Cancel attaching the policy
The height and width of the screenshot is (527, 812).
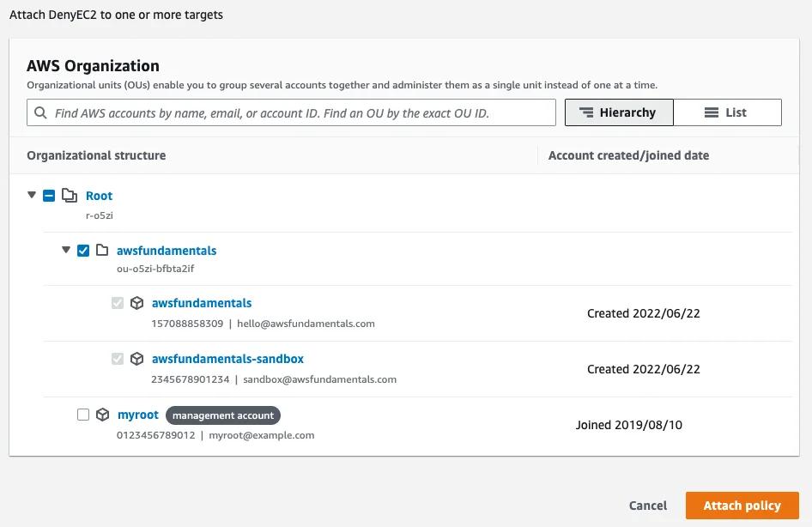click(647, 506)
